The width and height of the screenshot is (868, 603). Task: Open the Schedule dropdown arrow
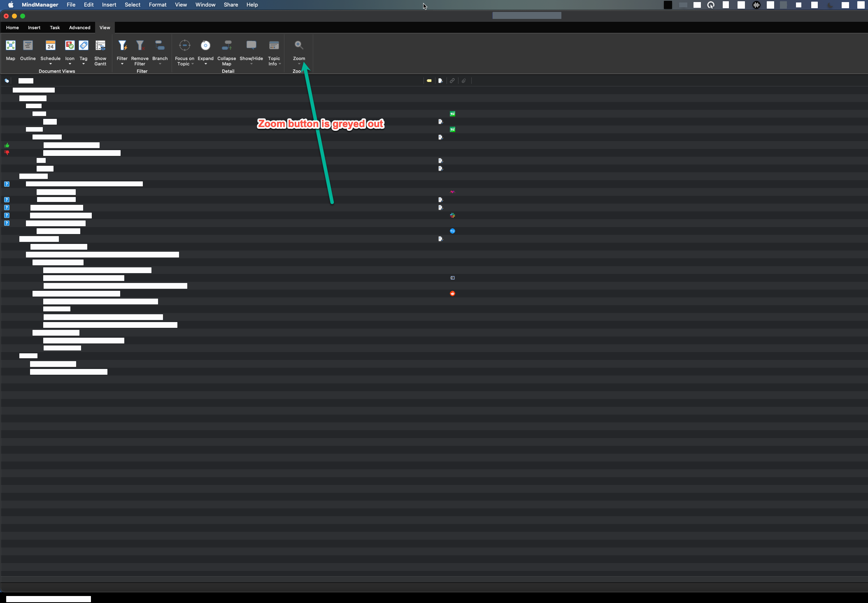pos(51,64)
